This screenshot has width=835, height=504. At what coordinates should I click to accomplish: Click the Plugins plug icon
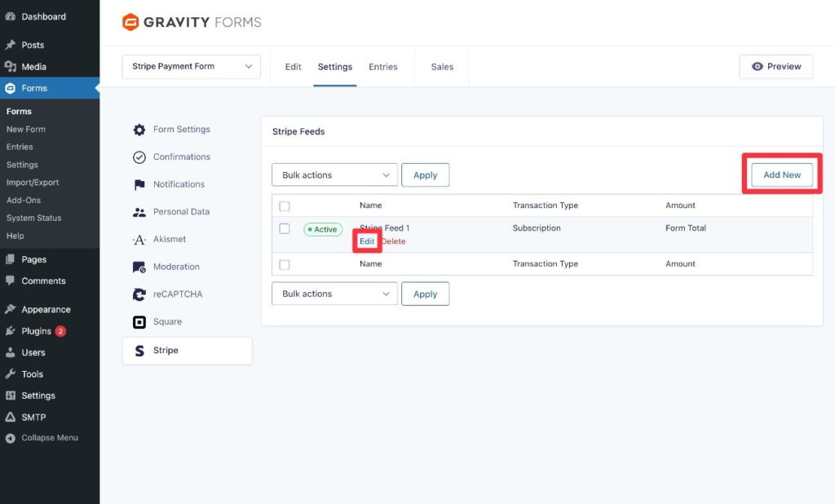(10, 331)
